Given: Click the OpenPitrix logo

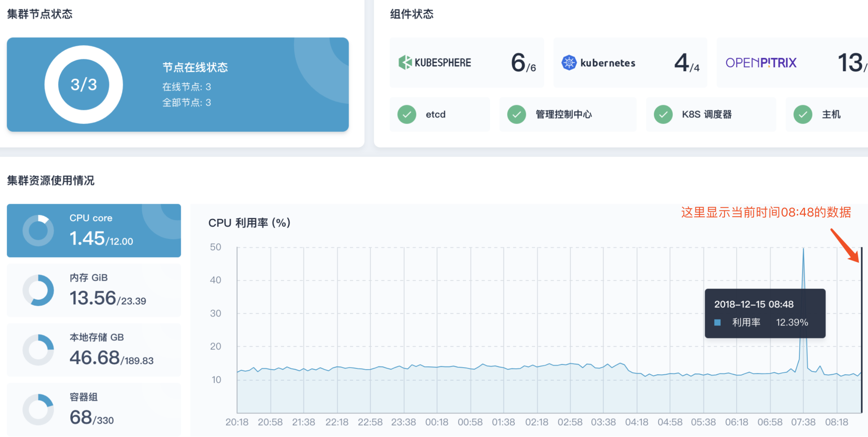Looking at the screenshot, I should tap(761, 63).
